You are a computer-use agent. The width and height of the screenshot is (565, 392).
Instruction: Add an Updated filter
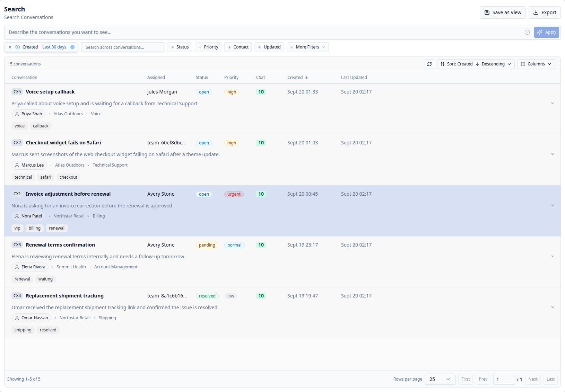pyautogui.click(x=269, y=47)
